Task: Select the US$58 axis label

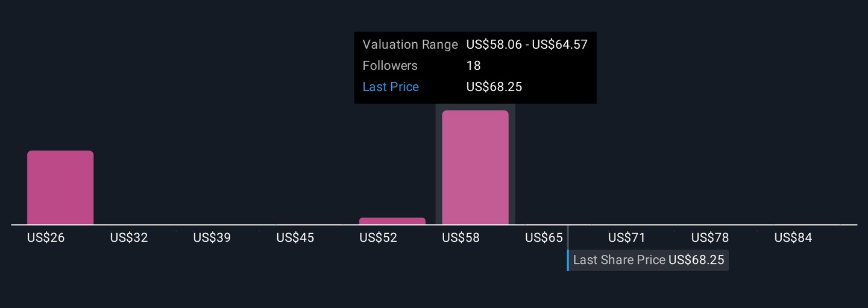Action: point(461,238)
